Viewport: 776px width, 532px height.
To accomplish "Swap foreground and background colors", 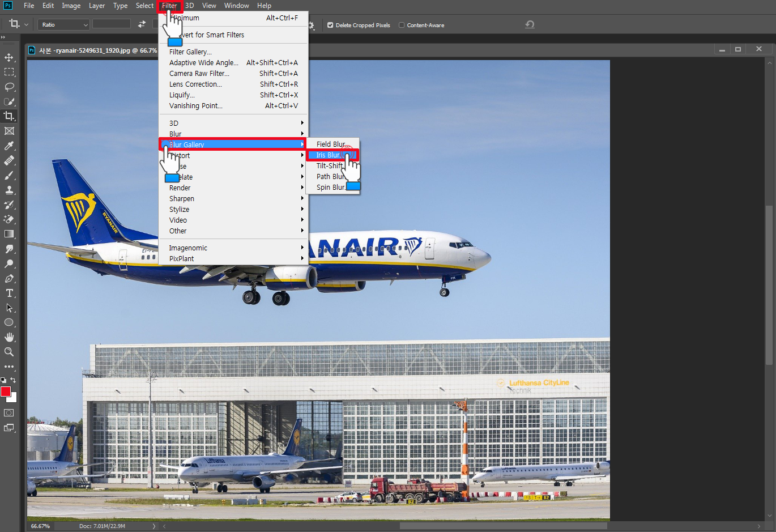I will 13,380.
